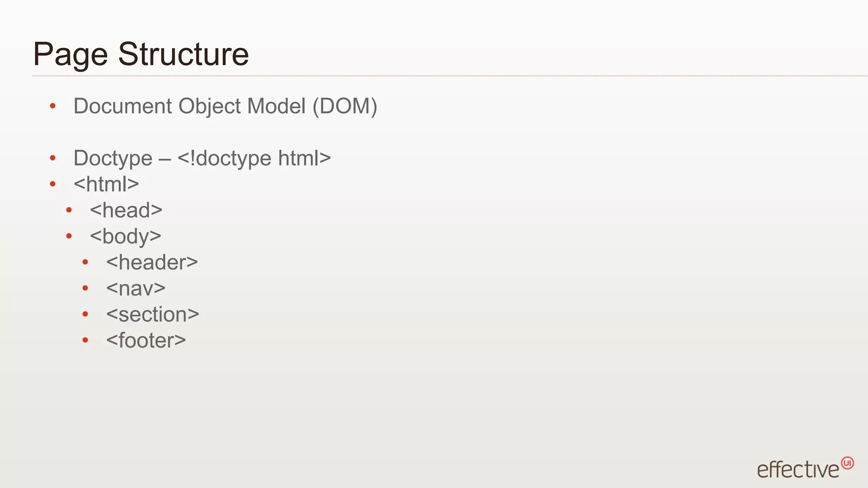Select the Page Structure title

pos(141,54)
